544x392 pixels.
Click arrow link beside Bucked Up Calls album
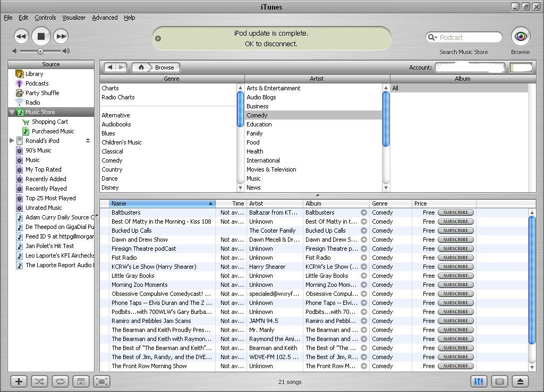pos(363,231)
